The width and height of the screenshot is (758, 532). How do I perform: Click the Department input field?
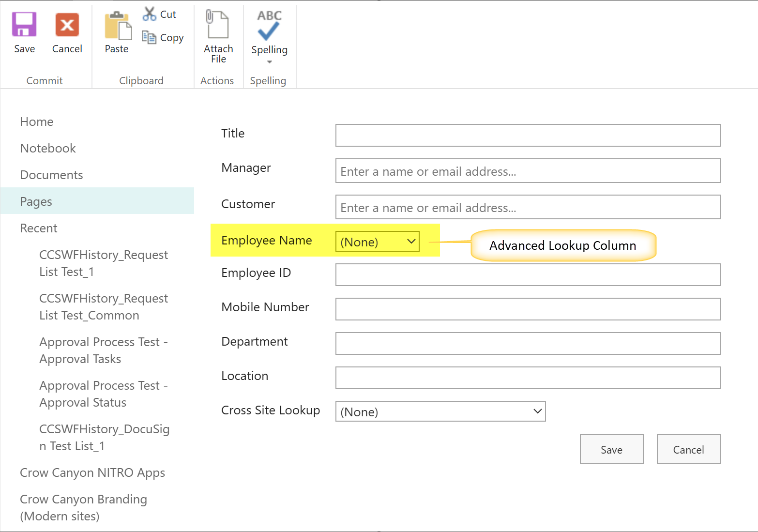pyautogui.click(x=528, y=344)
